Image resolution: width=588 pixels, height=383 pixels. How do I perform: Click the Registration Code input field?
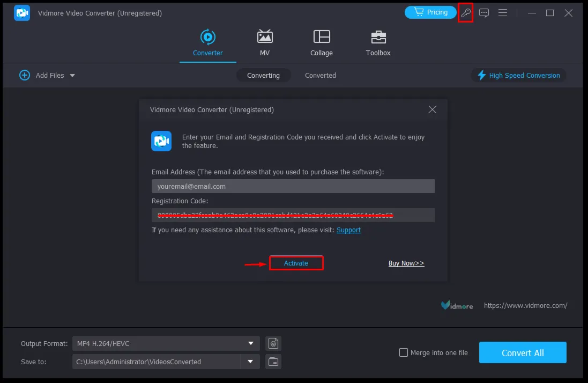pyautogui.click(x=293, y=215)
